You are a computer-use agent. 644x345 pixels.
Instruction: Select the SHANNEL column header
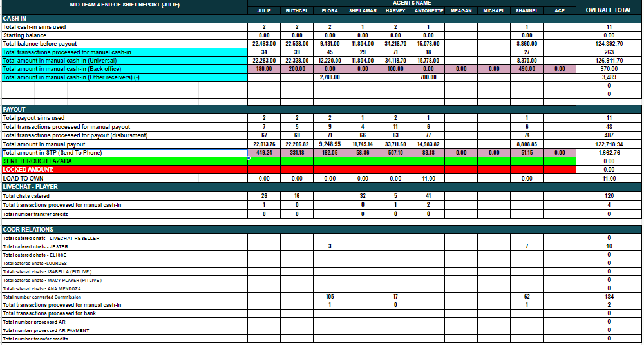[x=527, y=11]
